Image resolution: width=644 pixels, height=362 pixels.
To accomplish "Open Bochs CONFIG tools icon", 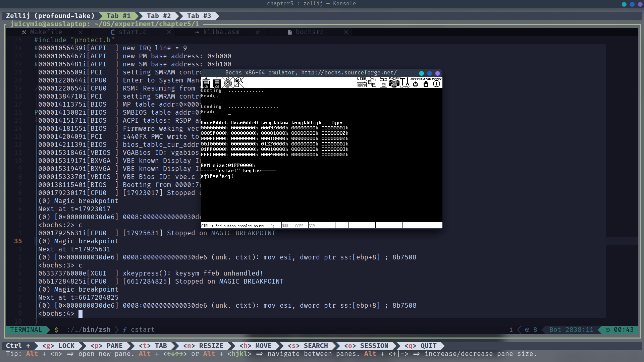I will (405, 82).
